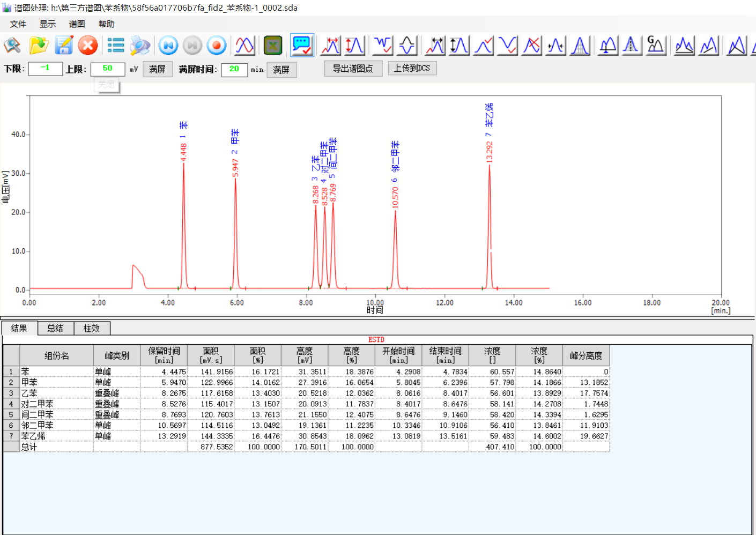Click the save chromatogram floppy disk icon
The height and width of the screenshot is (535, 756).
coord(64,46)
